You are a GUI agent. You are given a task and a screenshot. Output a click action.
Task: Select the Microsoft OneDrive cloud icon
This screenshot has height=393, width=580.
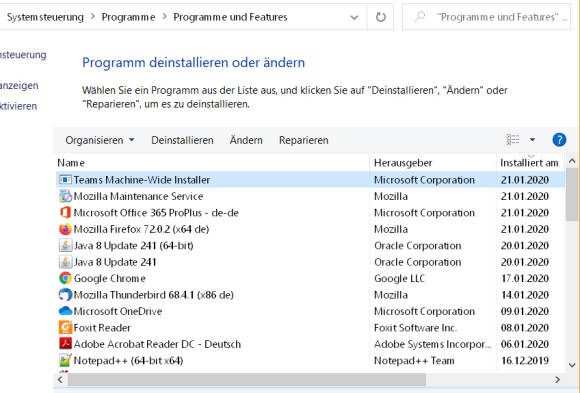(65, 311)
